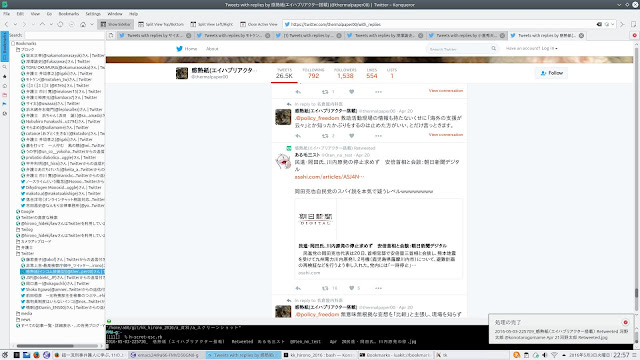Open the Forward history dropdown arrow

33,24
